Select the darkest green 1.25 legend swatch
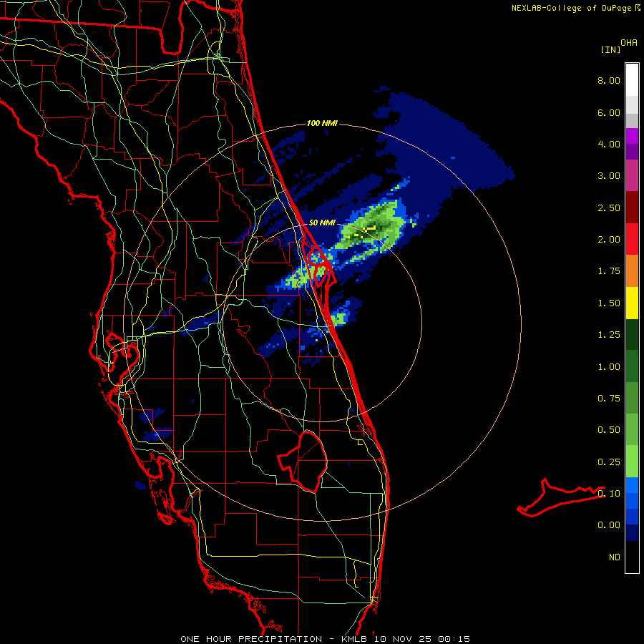644x644 pixels. (x=632, y=334)
